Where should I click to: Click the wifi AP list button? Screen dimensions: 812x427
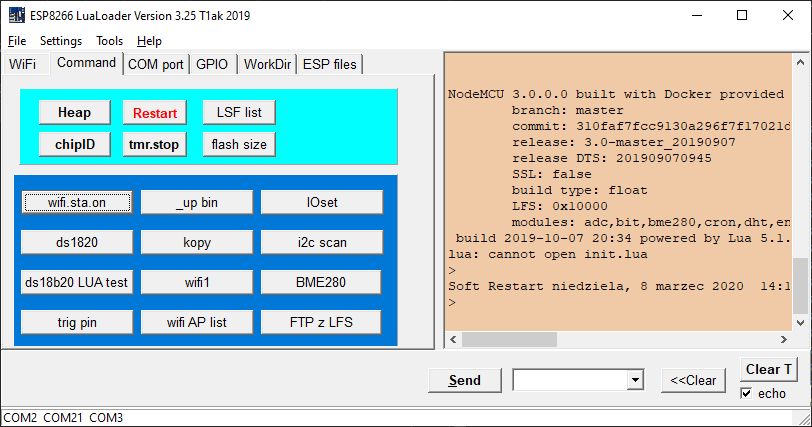point(197,322)
